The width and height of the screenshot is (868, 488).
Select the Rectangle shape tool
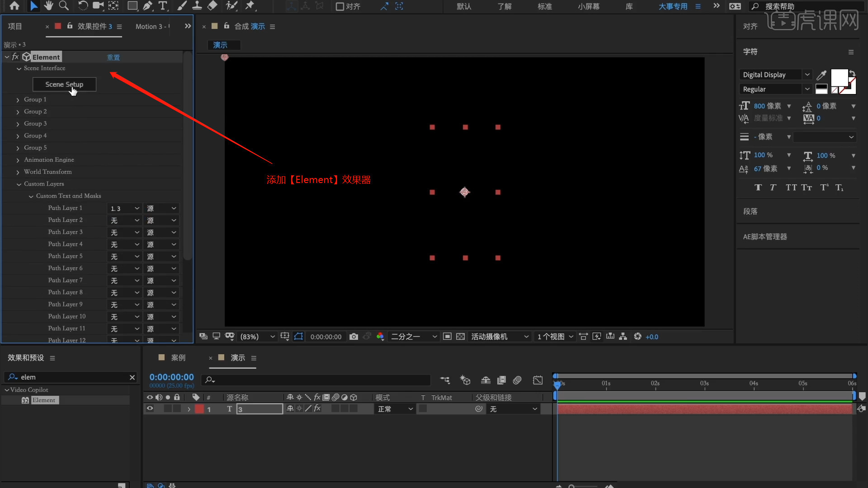(x=132, y=6)
